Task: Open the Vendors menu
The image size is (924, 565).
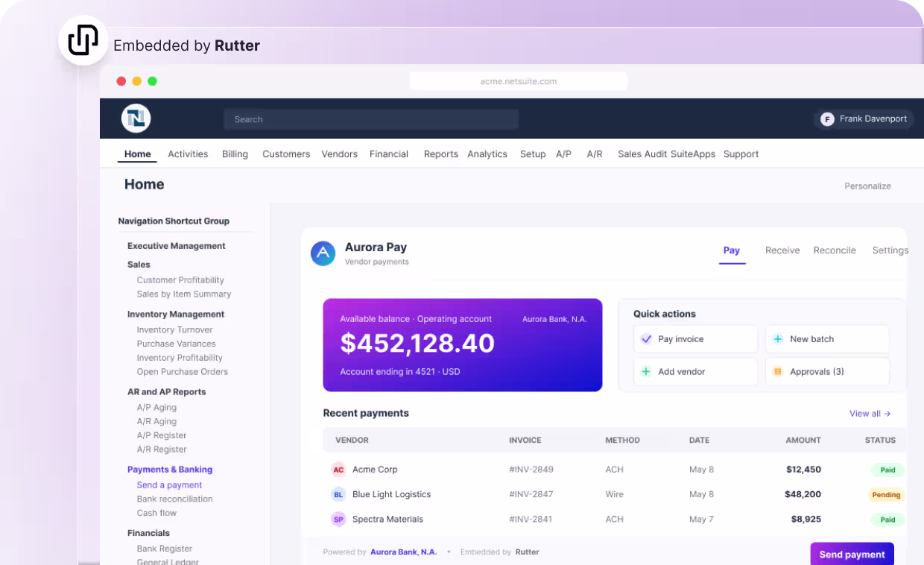Action: click(x=340, y=154)
